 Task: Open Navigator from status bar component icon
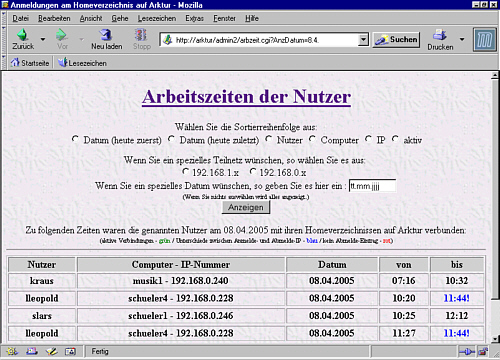point(12,351)
